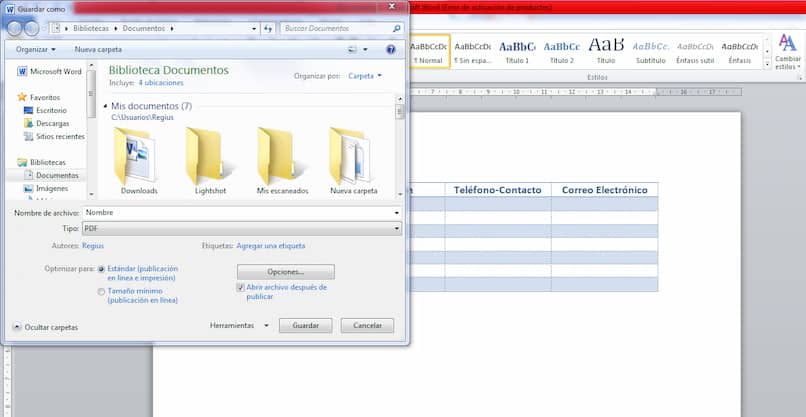Viewport: 806px width, 417px height.
Task: Click Documentos in the address breadcrumb
Action: [x=144, y=29]
